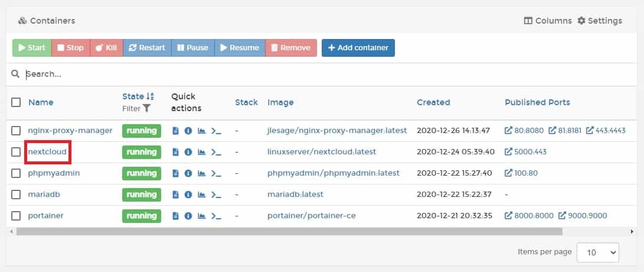644x272 pixels.
Task: Click the scrollbar right arrow
Action: click(632, 232)
